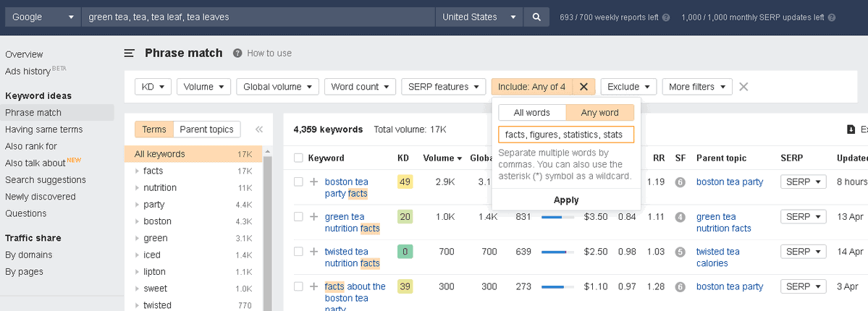Switch sidebar view to Parent topics
Screen dimensions: 868x311
(206, 129)
